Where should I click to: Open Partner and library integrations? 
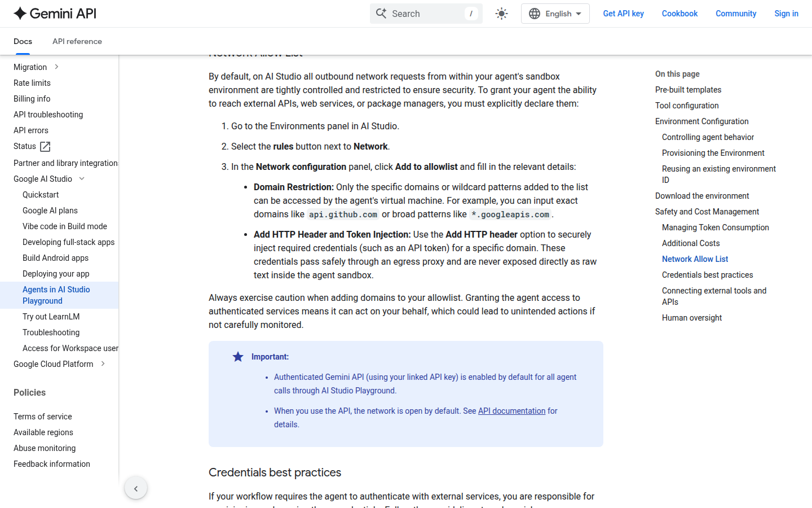point(66,163)
